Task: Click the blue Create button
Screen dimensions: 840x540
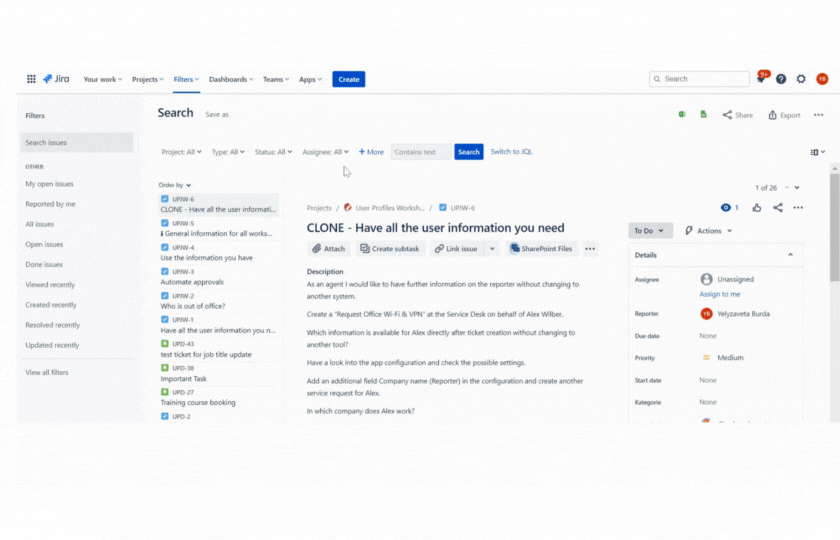Action: click(349, 79)
